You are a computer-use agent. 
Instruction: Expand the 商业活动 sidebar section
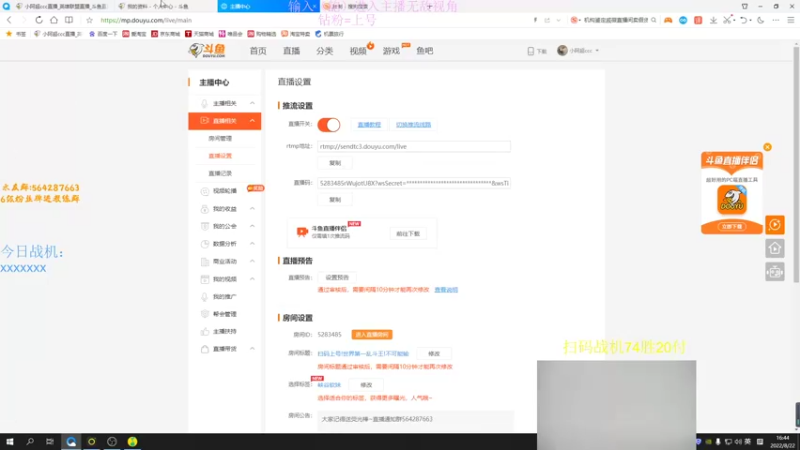click(252, 261)
